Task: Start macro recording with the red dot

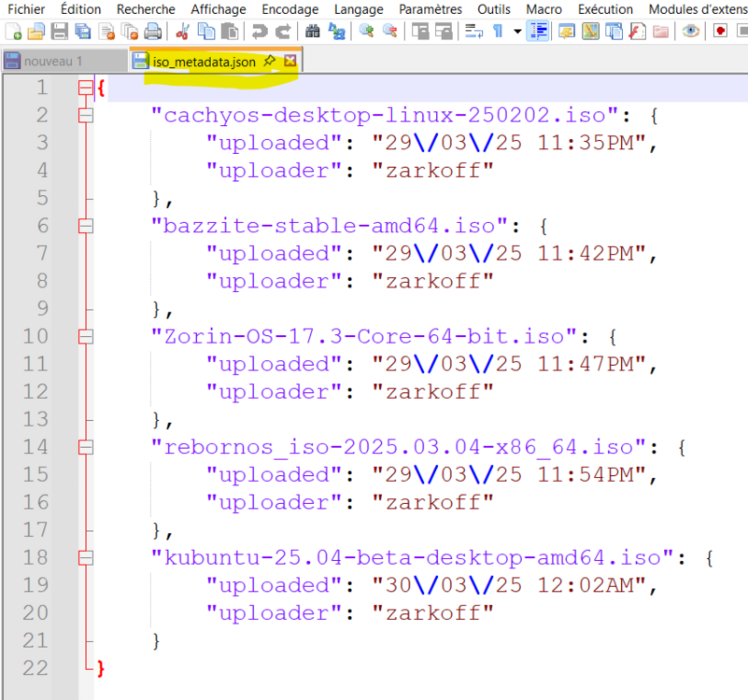Action: (x=720, y=32)
